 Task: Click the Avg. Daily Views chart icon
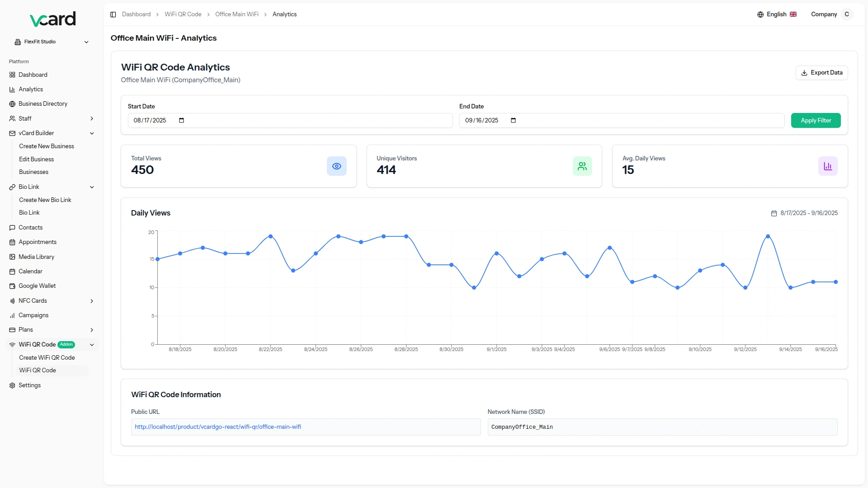coord(828,166)
